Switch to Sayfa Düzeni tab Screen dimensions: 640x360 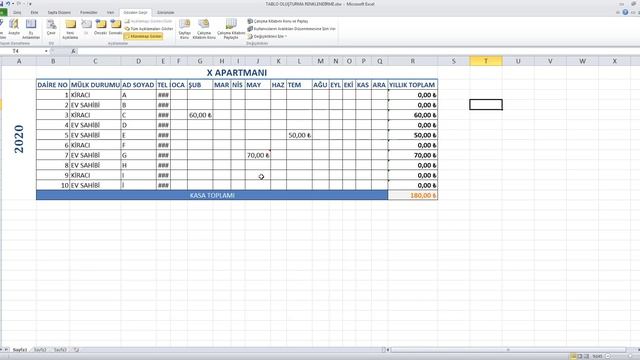click(x=59, y=13)
